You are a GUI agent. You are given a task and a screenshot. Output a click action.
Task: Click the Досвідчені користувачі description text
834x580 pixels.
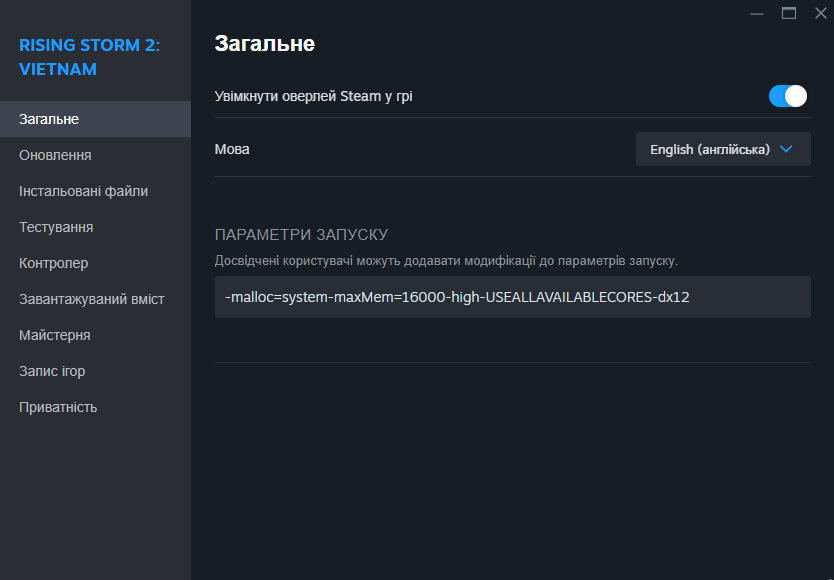click(446, 261)
